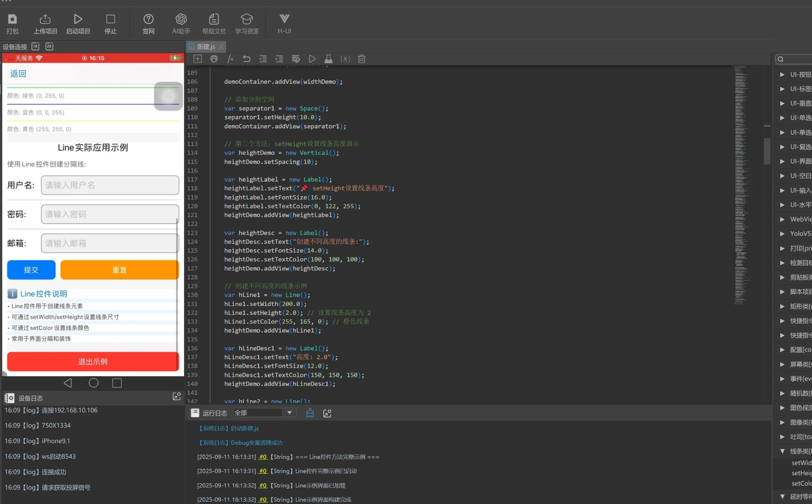The height and width of the screenshot is (504, 812).
Task: Toggle the [x] variable view icon
Action: [345, 59]
